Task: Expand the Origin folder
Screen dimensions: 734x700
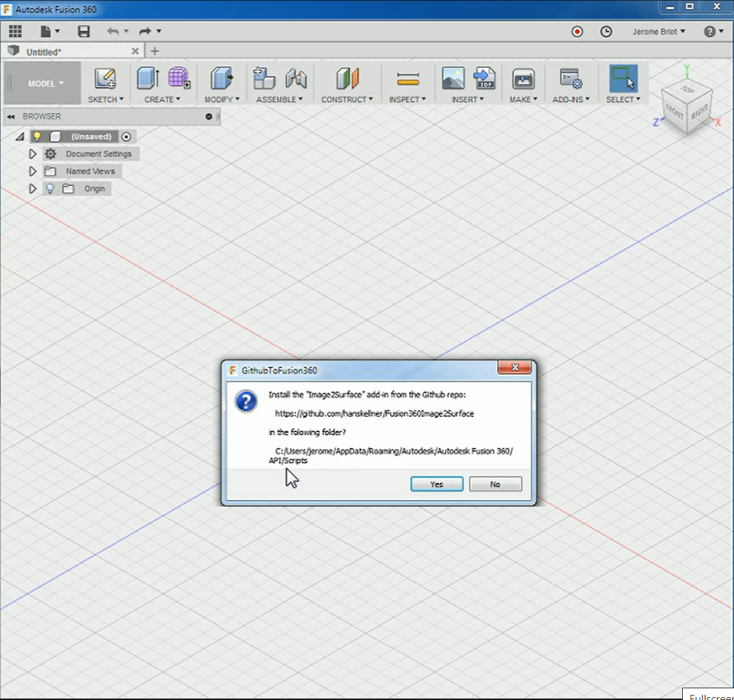Action: click(x=32, y=188)
